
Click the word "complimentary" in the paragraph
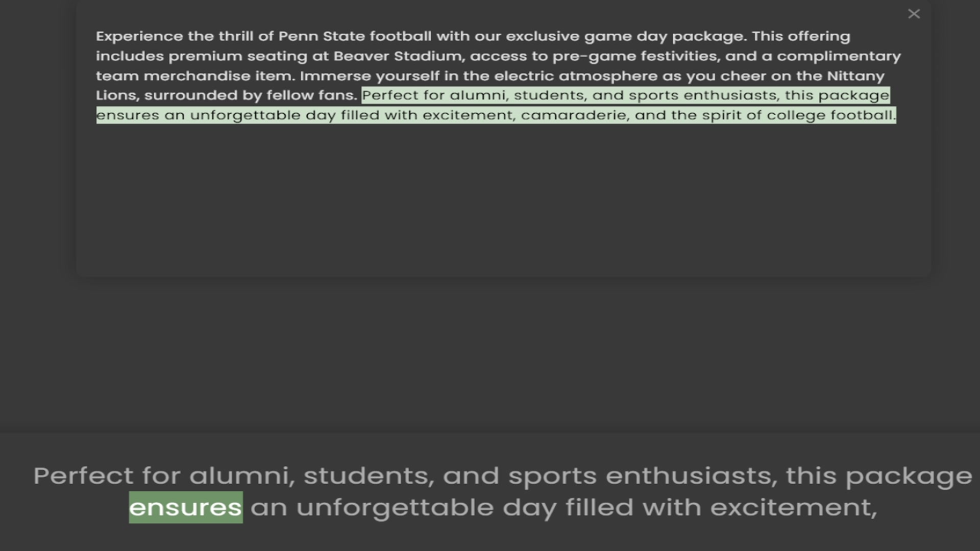tap(839, 57)
